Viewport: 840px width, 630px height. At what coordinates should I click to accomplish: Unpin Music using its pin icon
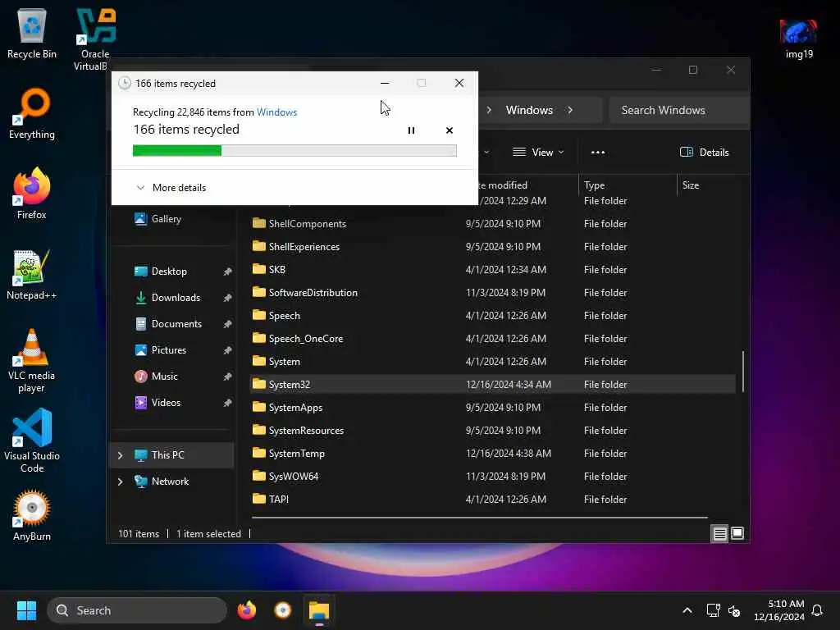tap(228, 377)
